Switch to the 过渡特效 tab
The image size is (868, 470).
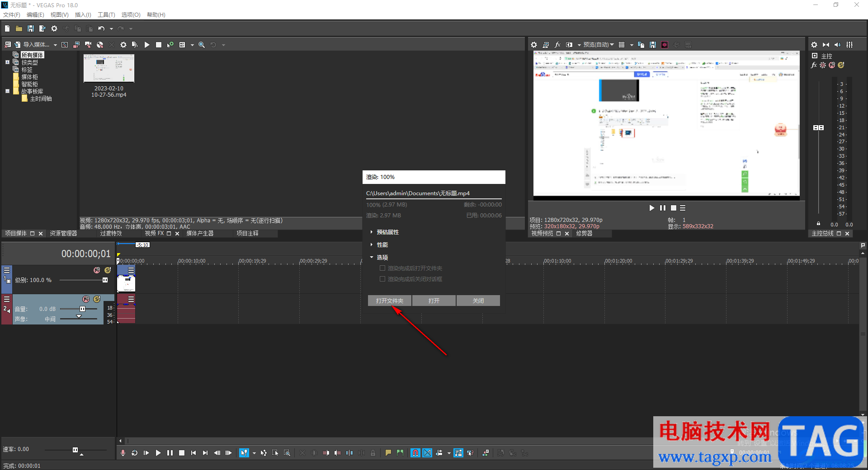click(111, 234)
